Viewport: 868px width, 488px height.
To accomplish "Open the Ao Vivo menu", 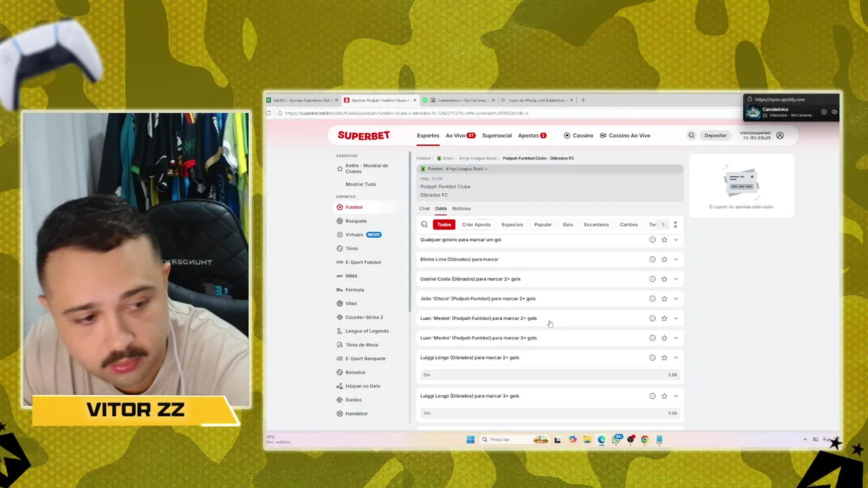I will coord(460,136).
